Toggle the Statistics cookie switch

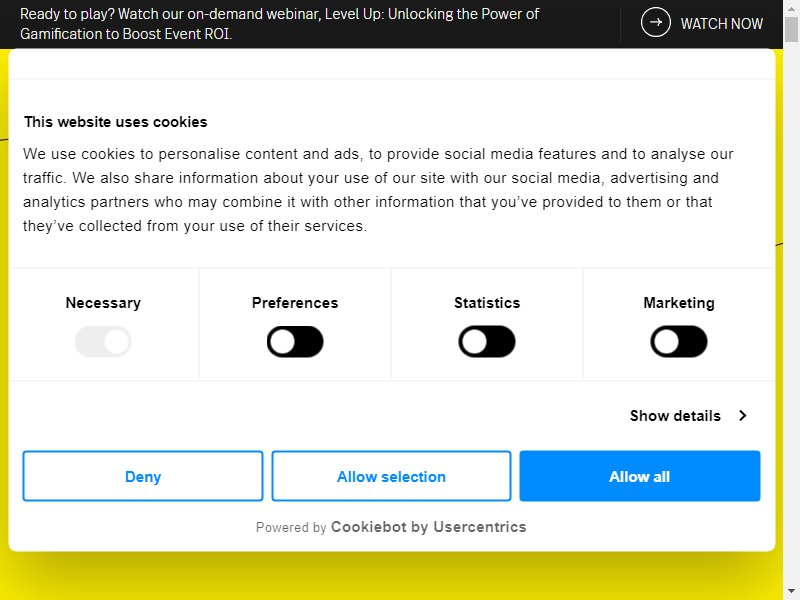point(487,341)
